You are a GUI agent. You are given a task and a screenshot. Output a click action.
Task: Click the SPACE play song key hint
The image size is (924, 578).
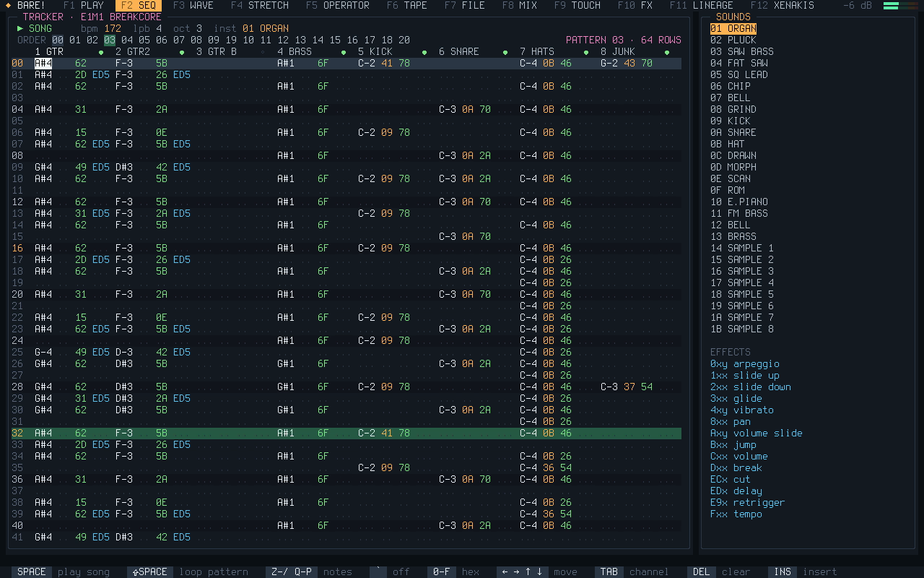point(61,571)
